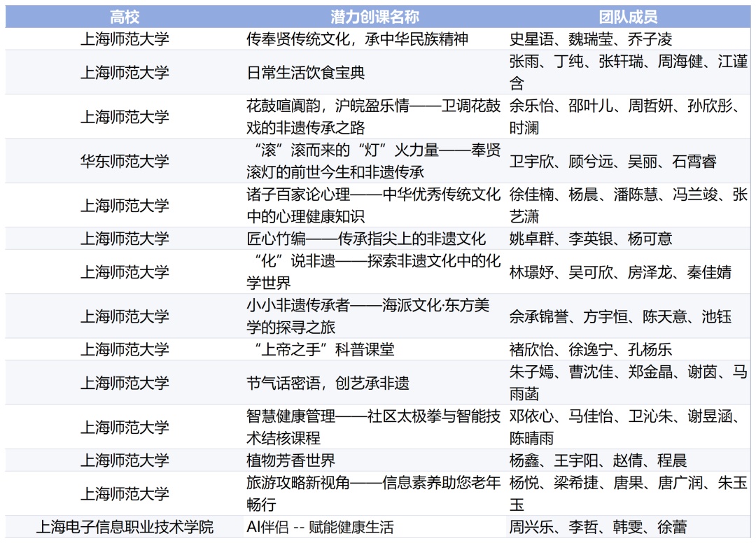The image size is (756, 543).
Task: Click team cell starting with 邓依心、马佳怡
Action: click(x=626, y=427)
